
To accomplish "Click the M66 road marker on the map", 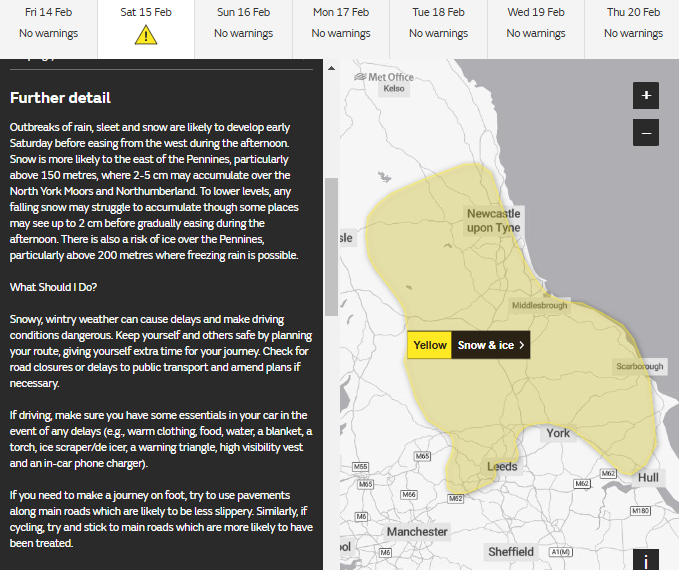I will point(408,494).
